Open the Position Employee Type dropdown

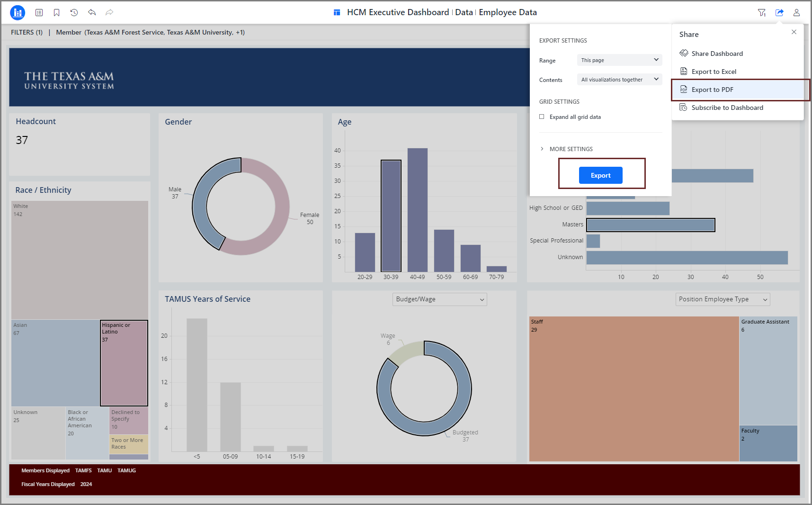click(x=723, y=299)
